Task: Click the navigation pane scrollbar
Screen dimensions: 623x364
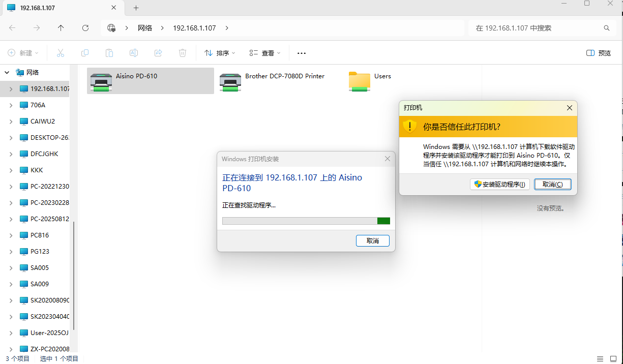Action: coord(74,275)
